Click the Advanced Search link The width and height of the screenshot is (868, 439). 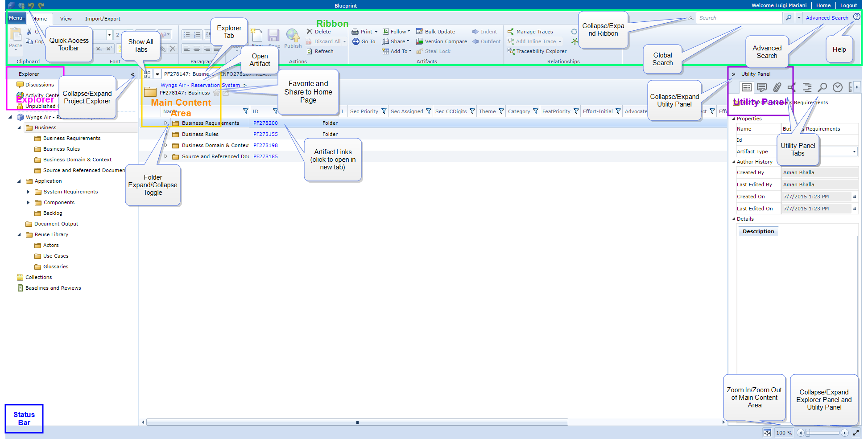[827, 18]
